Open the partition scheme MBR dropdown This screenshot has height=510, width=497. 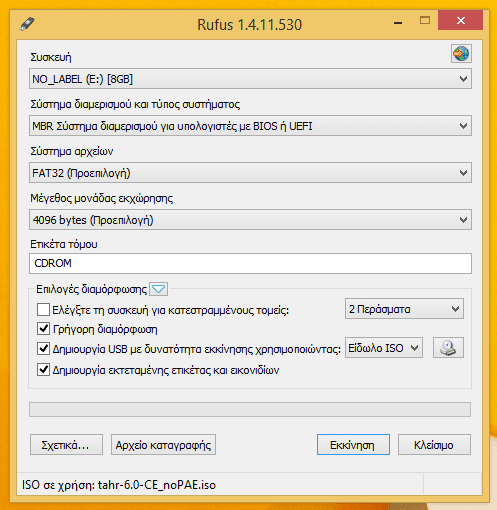click(x=250, y=126)
